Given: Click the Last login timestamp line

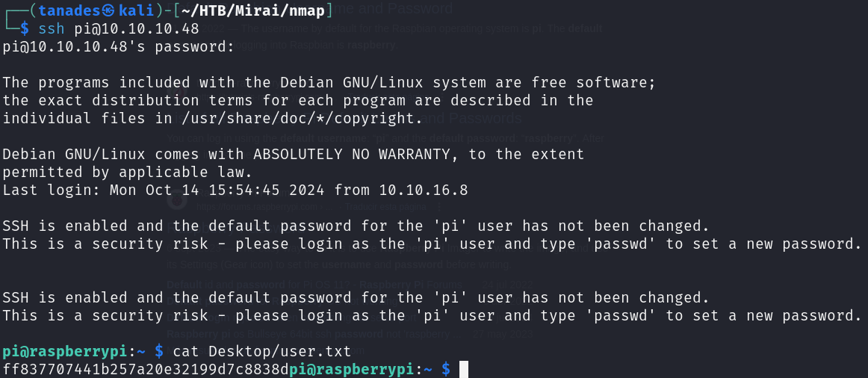Looking at the screenshot, I should click(x=235, y=190).
